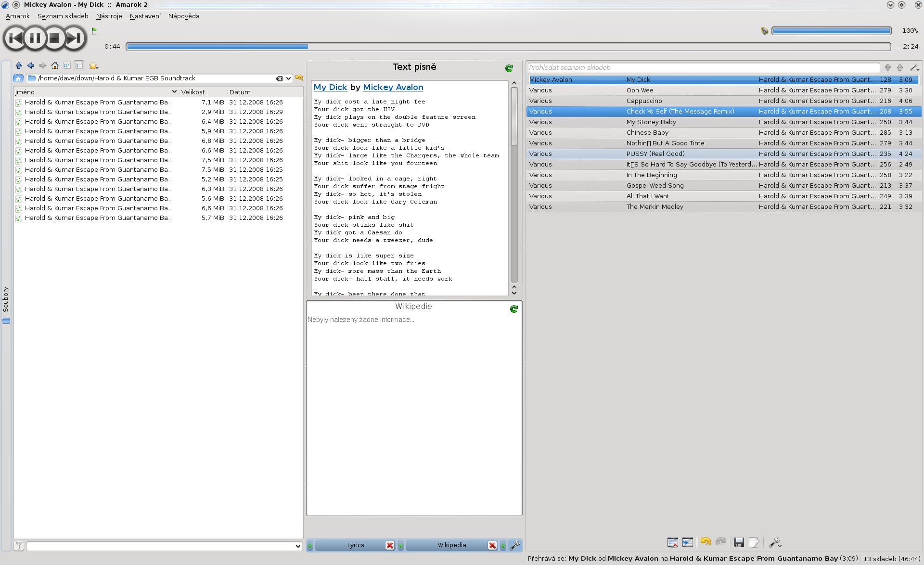The image size is (924, 565).
Task: Expand the path history dropdown
Action: (288, 78)
